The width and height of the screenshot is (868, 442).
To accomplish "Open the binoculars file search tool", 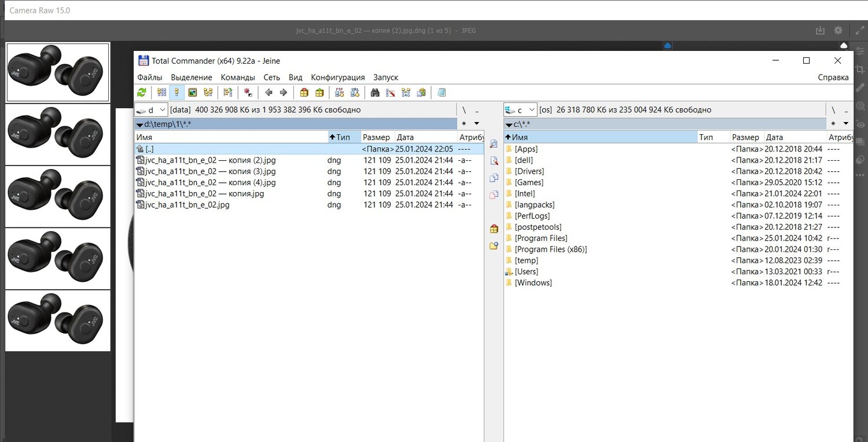I will click(375, 93).
